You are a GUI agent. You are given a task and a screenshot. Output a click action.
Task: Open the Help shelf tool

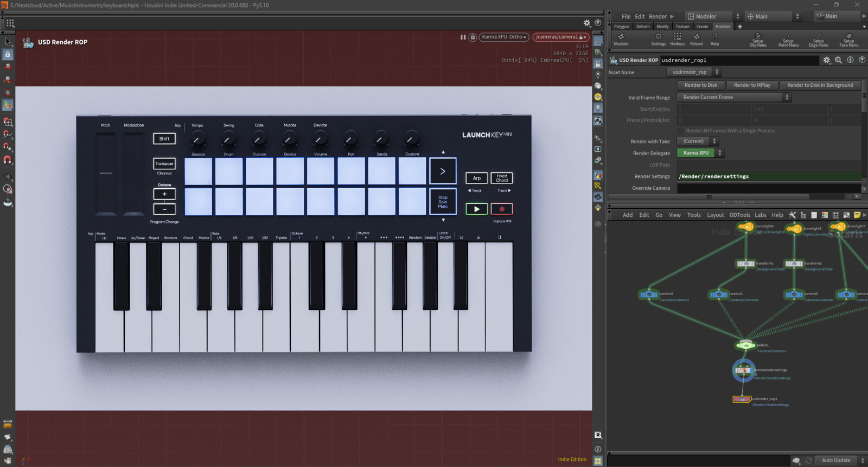click(715, 40)
